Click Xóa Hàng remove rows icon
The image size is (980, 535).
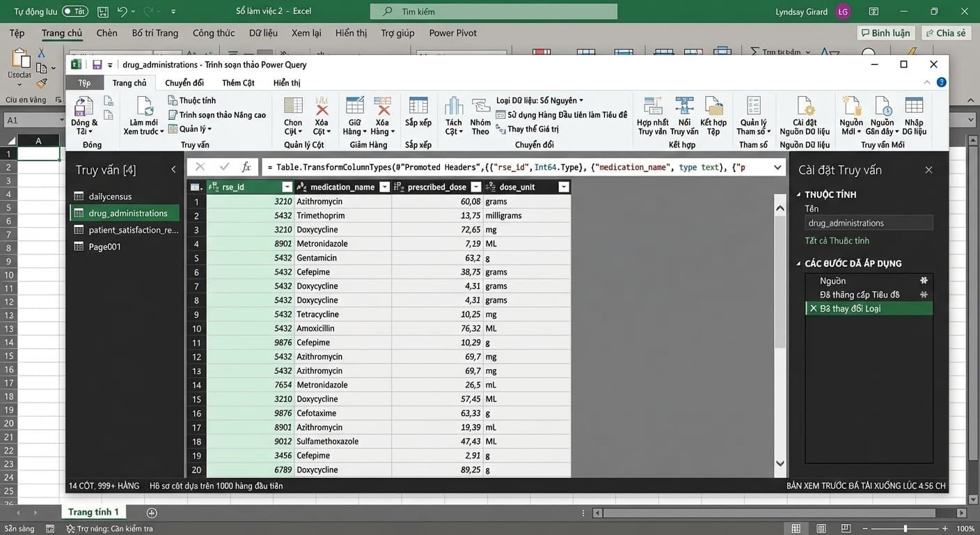[382, 106]
